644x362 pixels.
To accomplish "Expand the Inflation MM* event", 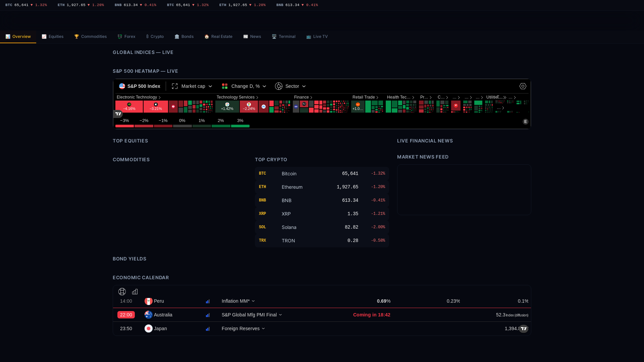I will (238, 301).
